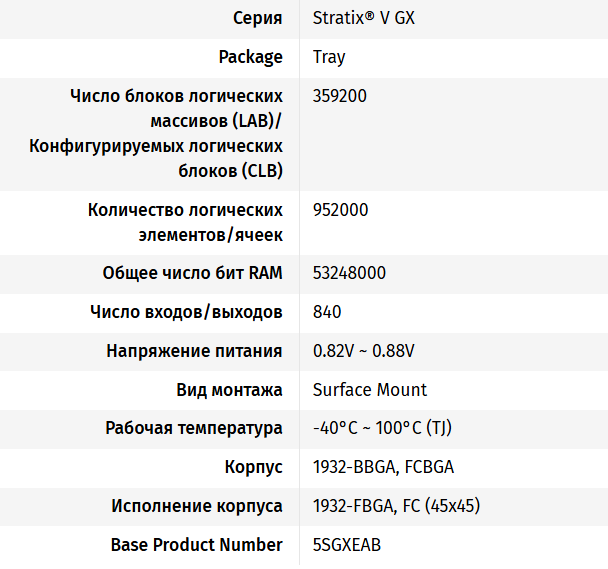Select the Общее число бит RAM label
This screenshot has width=608, height=569.
(192, 273)
